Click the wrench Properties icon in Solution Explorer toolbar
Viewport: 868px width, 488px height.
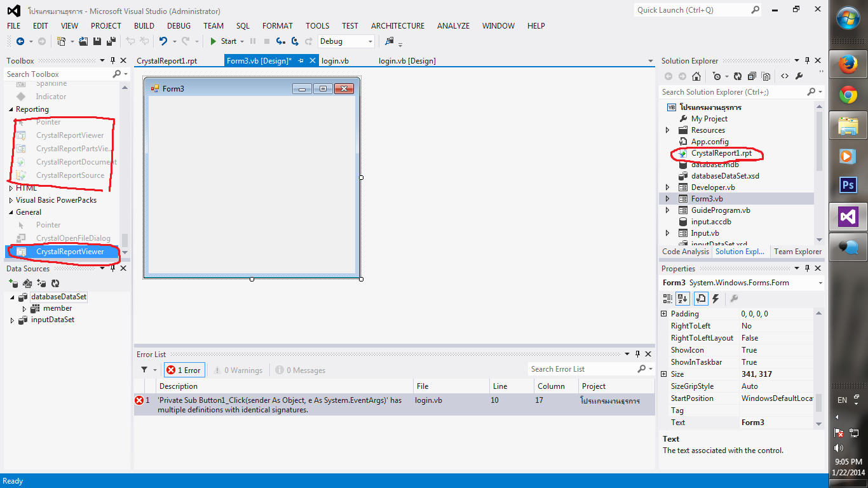coord(799,76)
